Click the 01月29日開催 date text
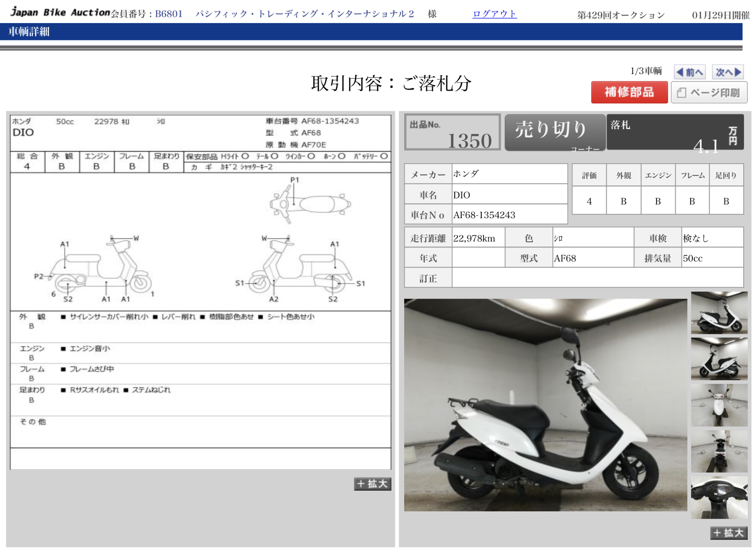756x551 pixels. (x=720, y=15)
